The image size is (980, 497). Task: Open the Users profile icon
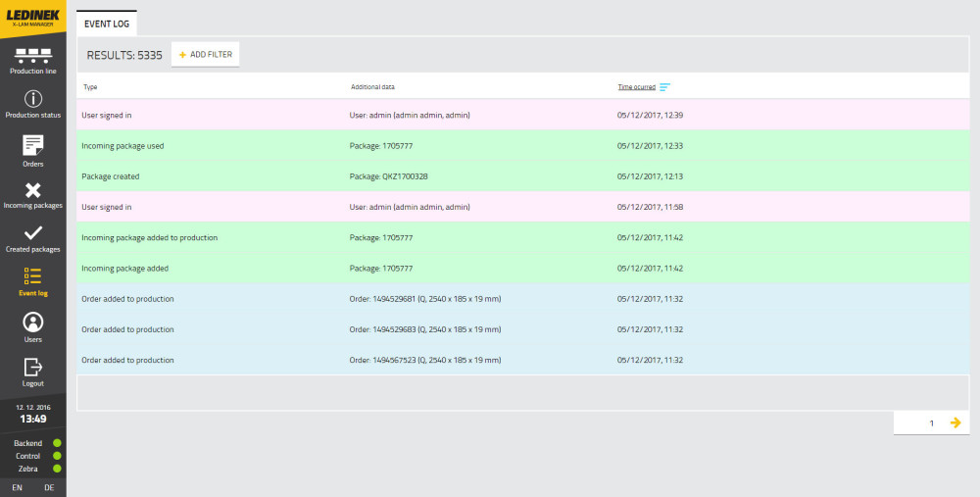pyautogui.click(x=32, y=322)
